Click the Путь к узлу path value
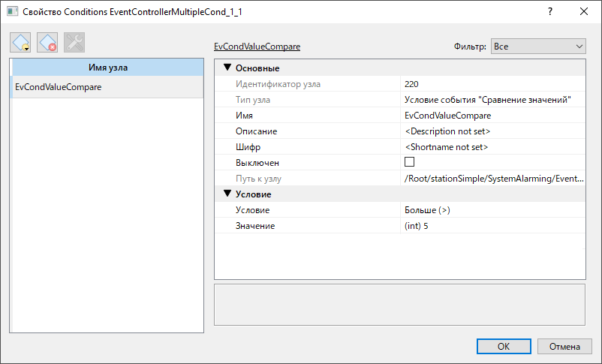602x364 pixels. click(x=492, y=178)
